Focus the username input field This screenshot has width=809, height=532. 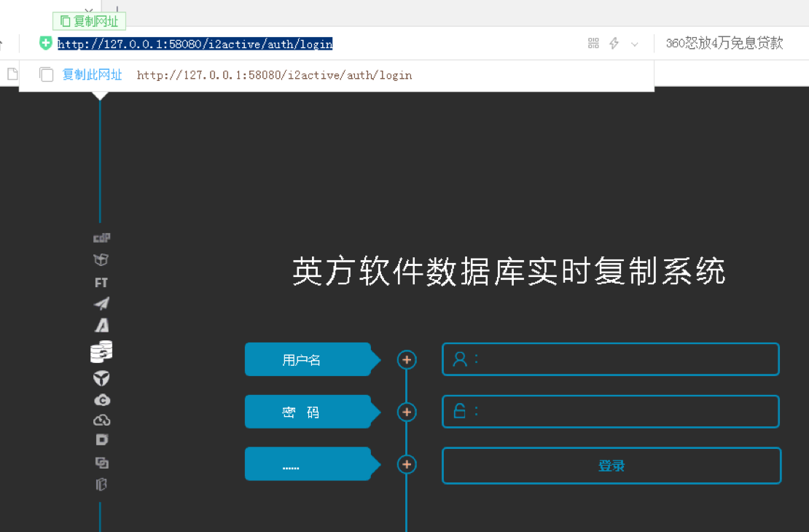625,359
